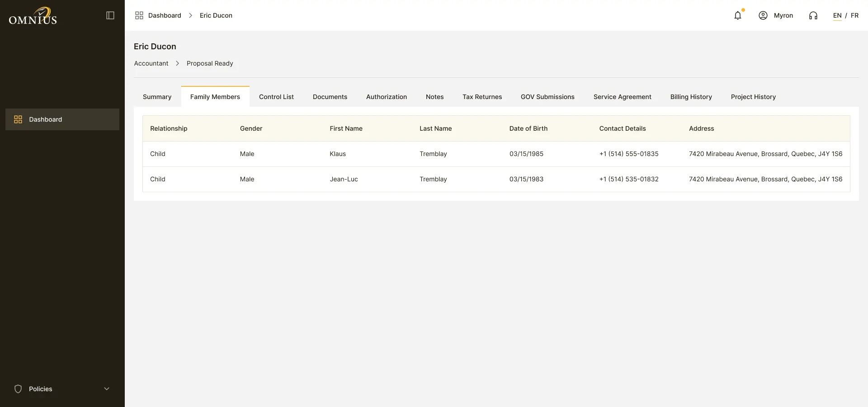
Task: Click the Date of Birth column header
Action: [528, 128]
